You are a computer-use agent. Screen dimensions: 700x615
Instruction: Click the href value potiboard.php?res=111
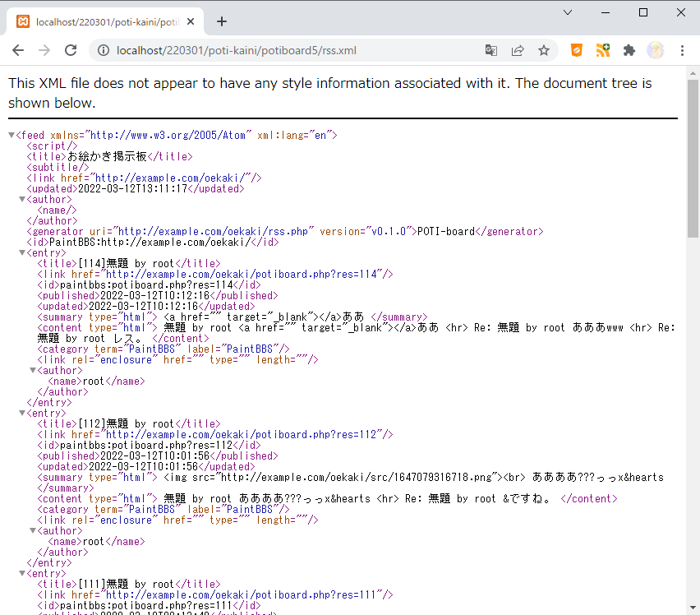click(x=242, y=595)
